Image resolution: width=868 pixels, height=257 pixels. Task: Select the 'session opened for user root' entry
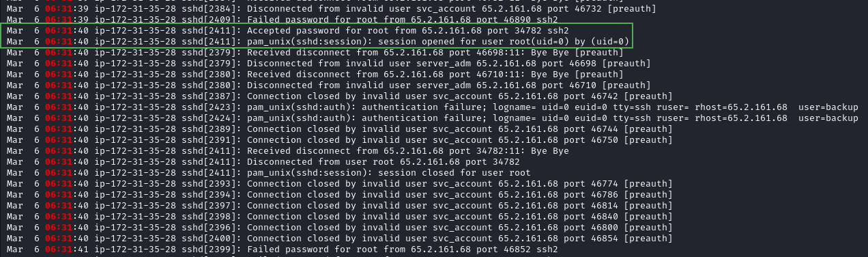[x=317, y=41]
